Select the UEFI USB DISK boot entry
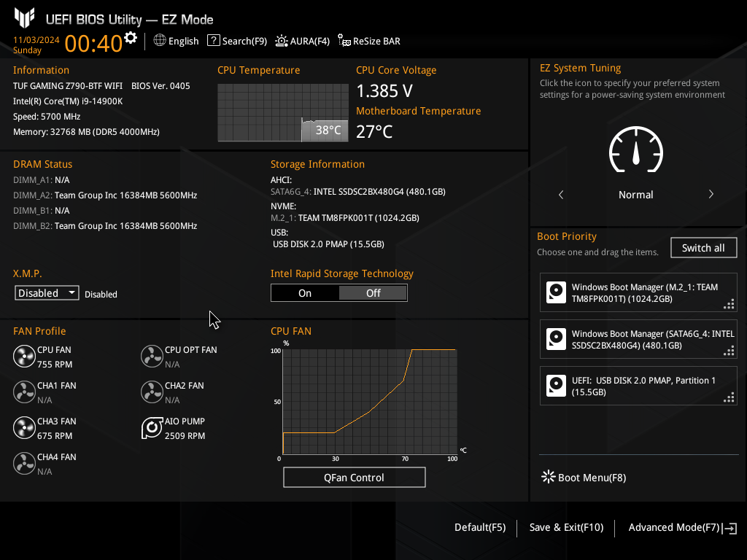747x560 pixels. pos(638,386)
